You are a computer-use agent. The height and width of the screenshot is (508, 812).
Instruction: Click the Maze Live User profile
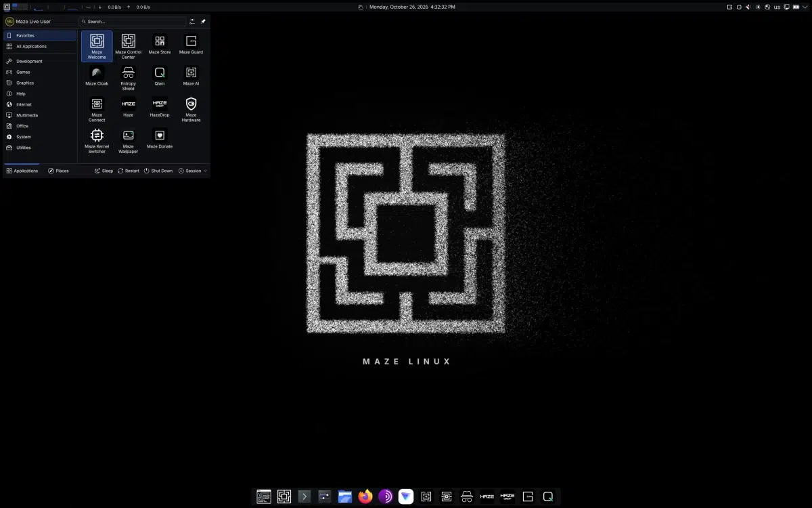tap(28, 22)
